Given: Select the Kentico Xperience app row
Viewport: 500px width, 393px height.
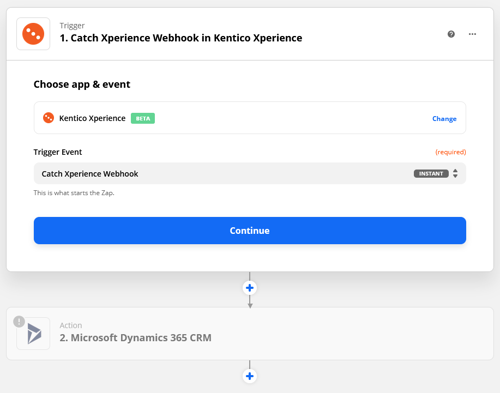Looking at the screenshot, I should pyautogui.click(x=250, y=118).
